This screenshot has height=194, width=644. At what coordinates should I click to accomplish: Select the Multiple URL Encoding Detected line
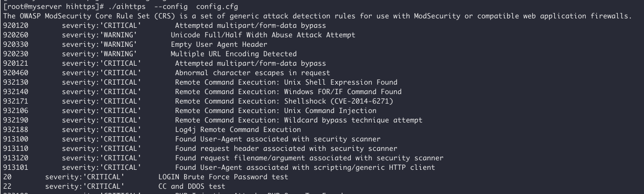pos(234,54)
